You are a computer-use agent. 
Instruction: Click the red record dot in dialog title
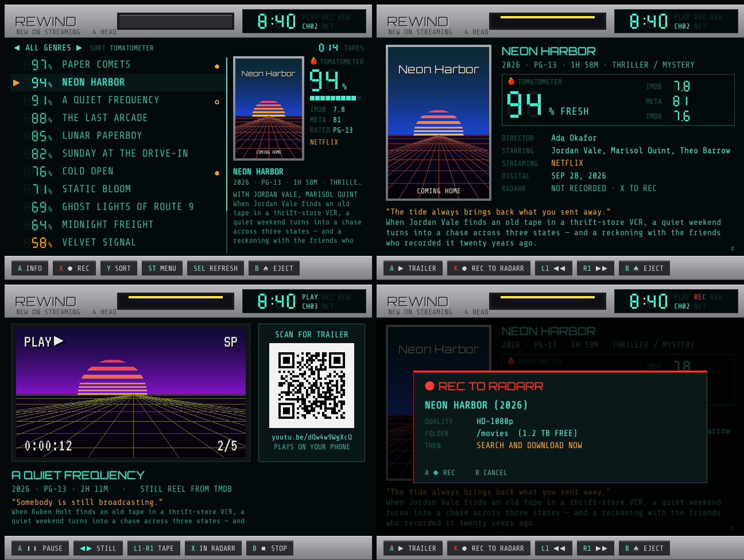click(429, 386)
